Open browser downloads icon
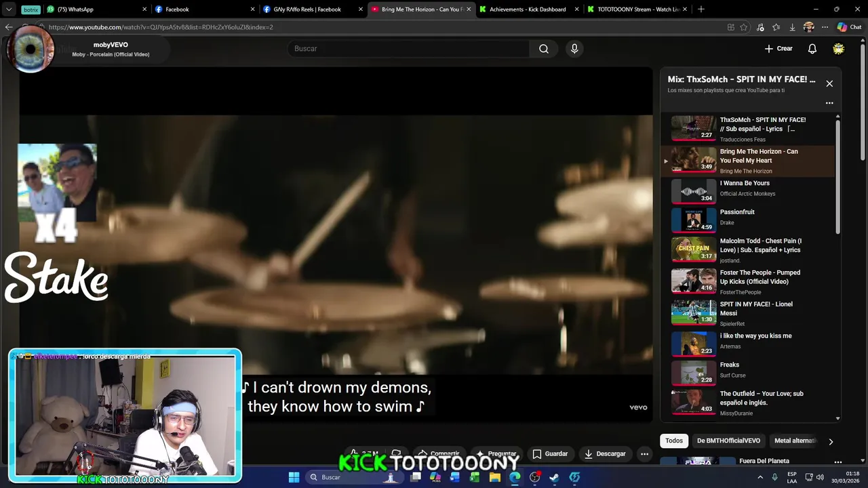Screen dimensions: 868x488 click(792, 27)
